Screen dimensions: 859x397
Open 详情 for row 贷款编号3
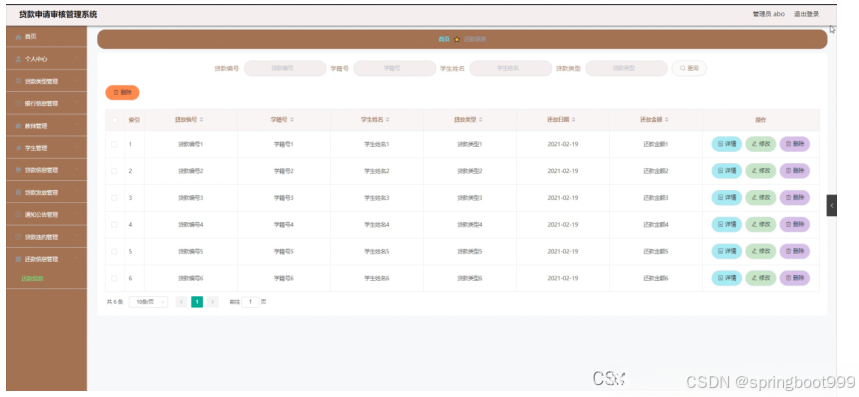coord(726,198)
